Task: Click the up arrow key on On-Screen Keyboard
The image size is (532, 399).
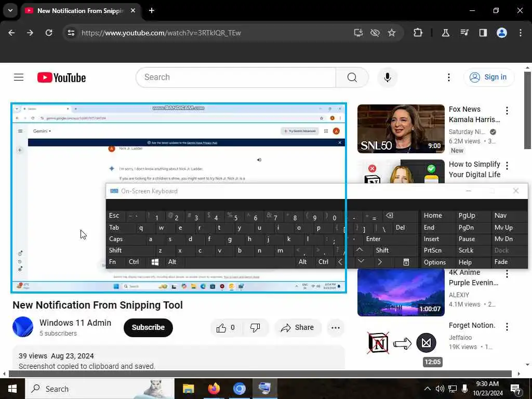Action: [360, 250]
